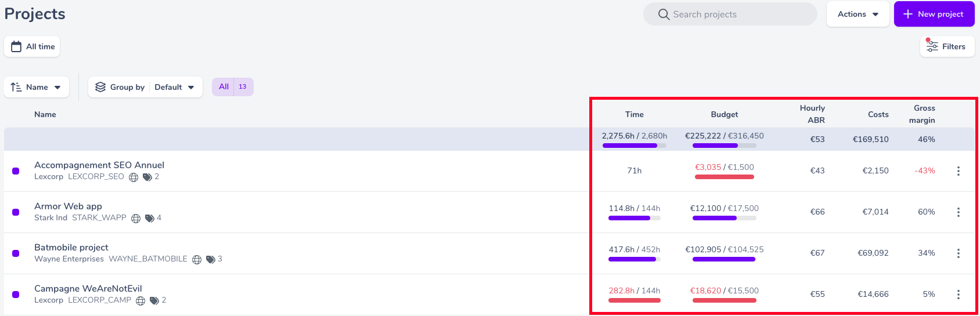Image resolution: width=980 pixels, height=316 pixels.
Task: Click the LEXCORP_SEO project code
Action: (x=96, y=176)
